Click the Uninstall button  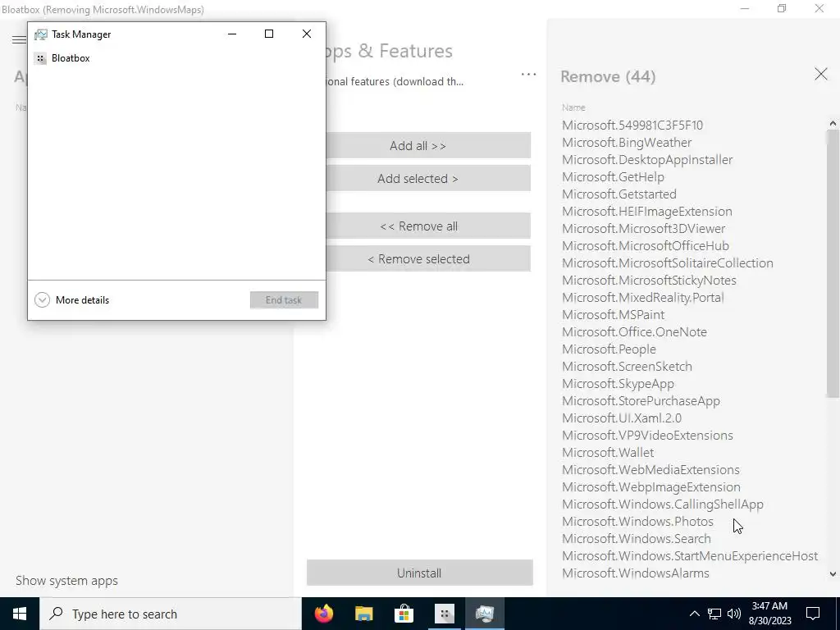(419, 573)
